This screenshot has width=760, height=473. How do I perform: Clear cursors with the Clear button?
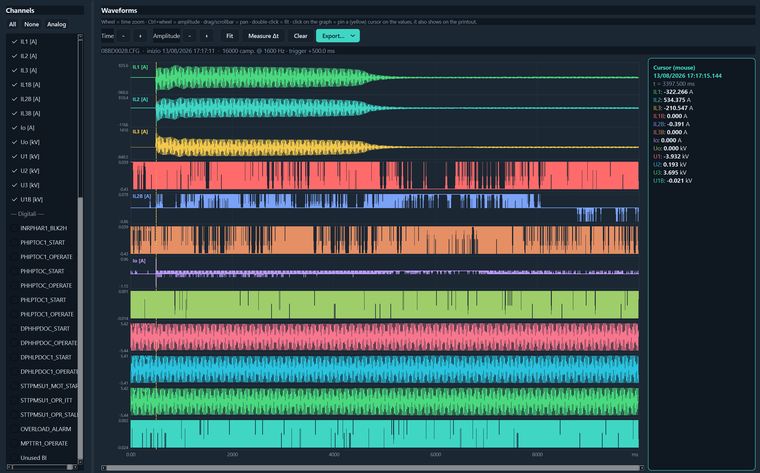301,36
